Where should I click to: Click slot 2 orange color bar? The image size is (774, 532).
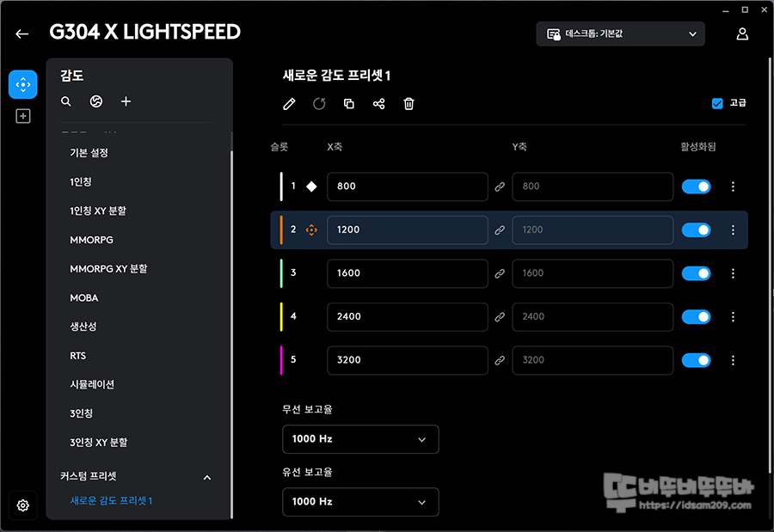tap(281, 230)
